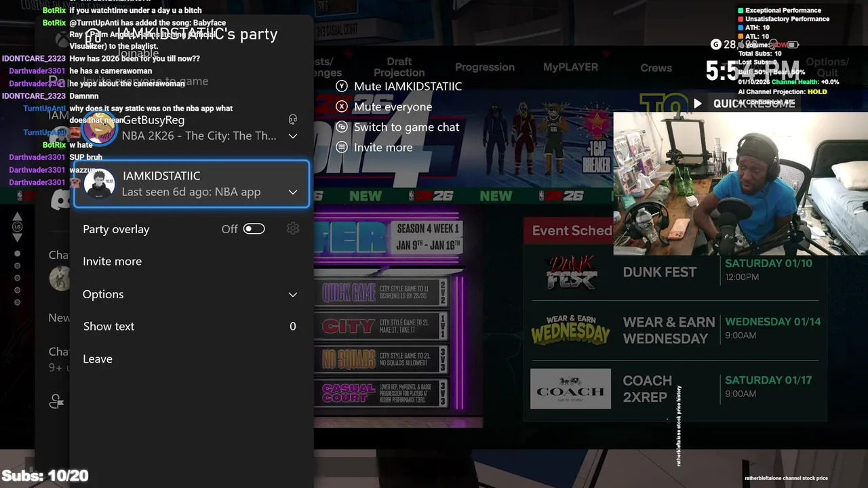Click the Dunk Fest logo
Image resolution: width=868 pixels, height=488 pixels.
tap(571, 272)
